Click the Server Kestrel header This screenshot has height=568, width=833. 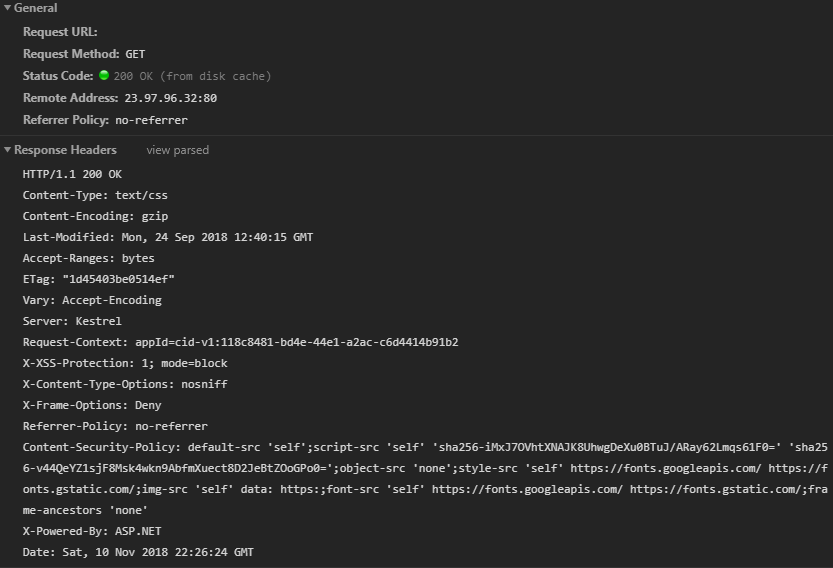click(x=72, y=321)
